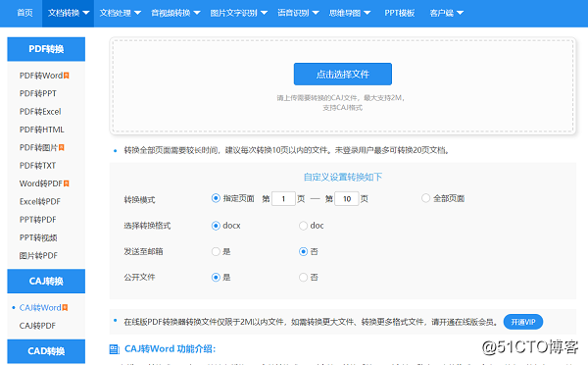Click the 开通VIP button
Viewport: 588px width, 365px height.
(x=523, y=322)
